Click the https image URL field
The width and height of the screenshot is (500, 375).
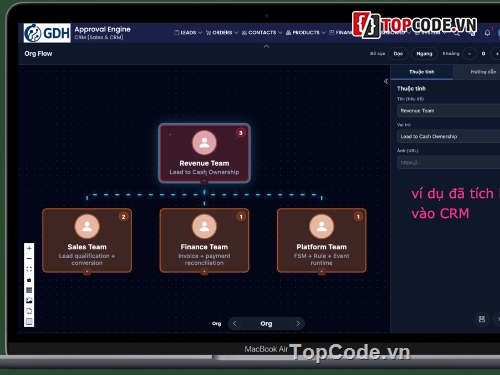(x=448, y=162)
